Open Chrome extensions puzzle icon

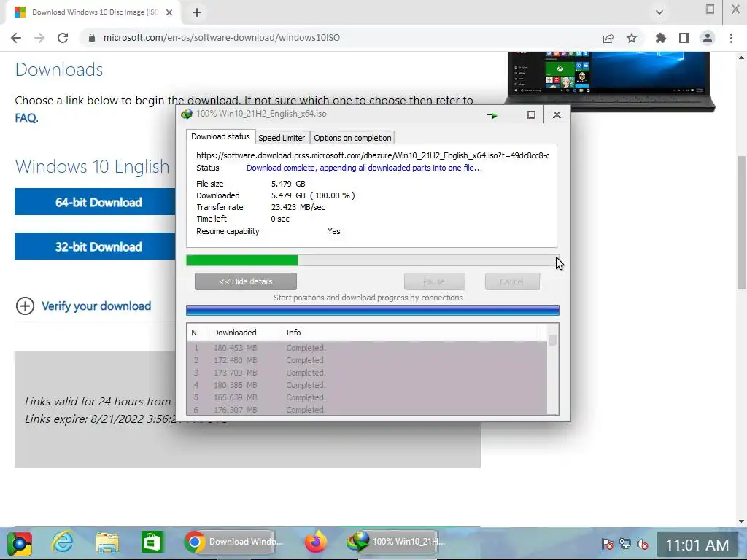661,38
